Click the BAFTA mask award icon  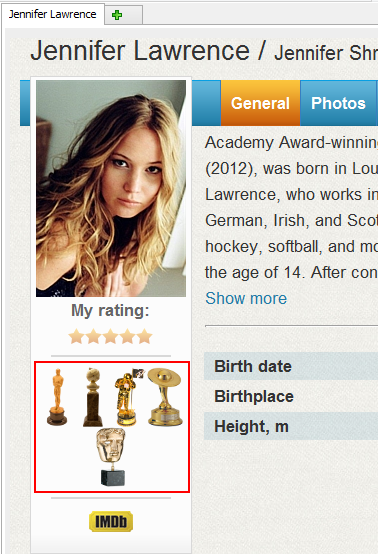111,457
